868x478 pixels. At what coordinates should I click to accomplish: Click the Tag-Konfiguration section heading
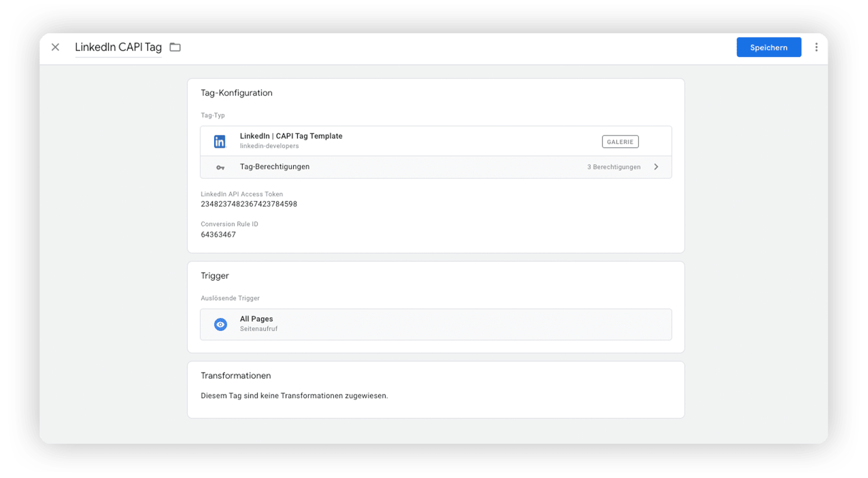click(237, 93)
